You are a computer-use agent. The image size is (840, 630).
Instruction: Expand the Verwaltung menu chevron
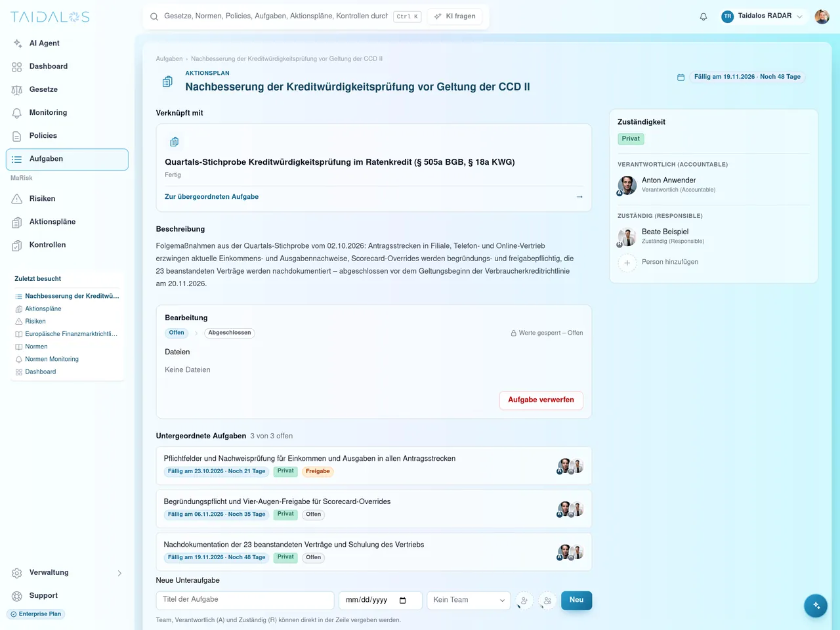click(119, 574)
